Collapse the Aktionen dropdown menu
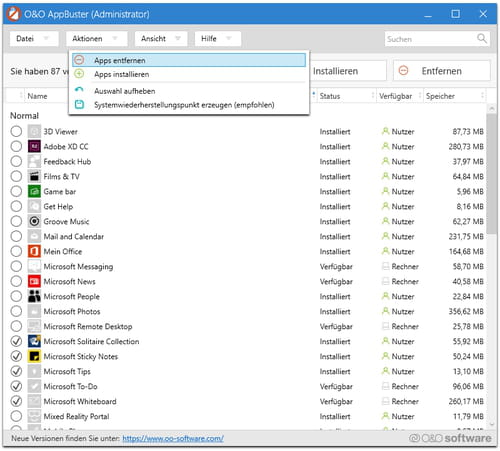This screenshot has width=500, height=451. pyautogui.click(x=97, y=39)
